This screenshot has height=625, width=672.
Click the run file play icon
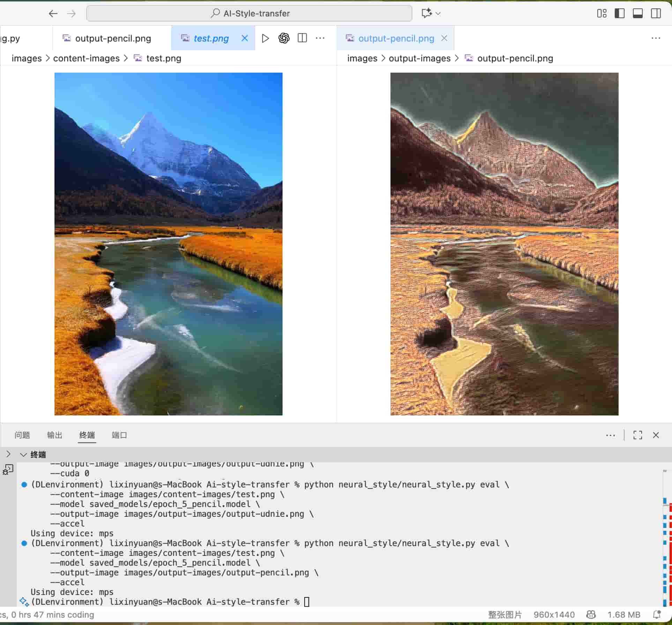coord(265,38)
